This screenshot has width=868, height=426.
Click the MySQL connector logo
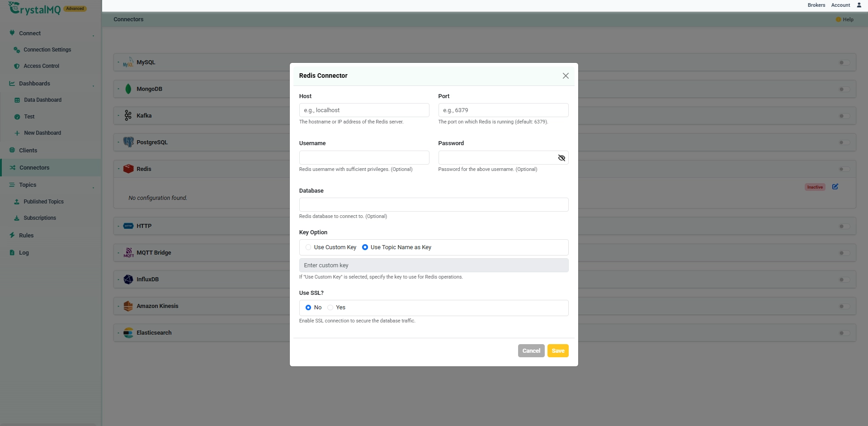pyautogui.click(x=128, y=62)
